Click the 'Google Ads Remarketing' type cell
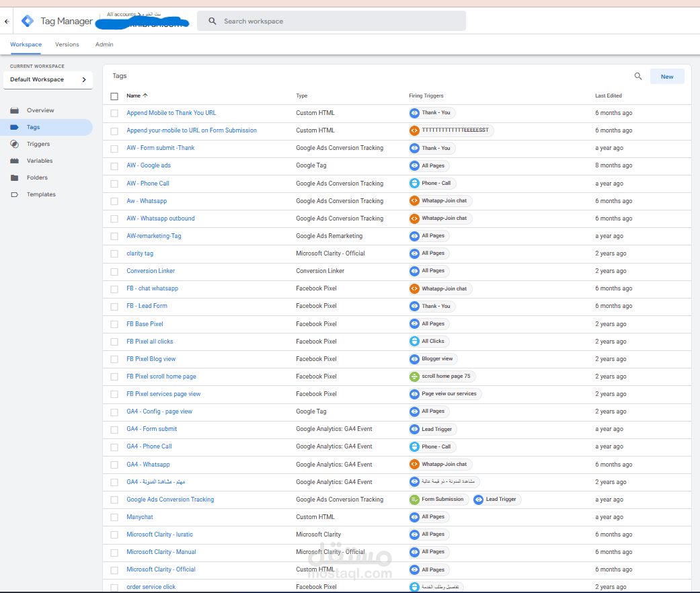700x593 pixels. pyautogui.click(x=329, y=235)
